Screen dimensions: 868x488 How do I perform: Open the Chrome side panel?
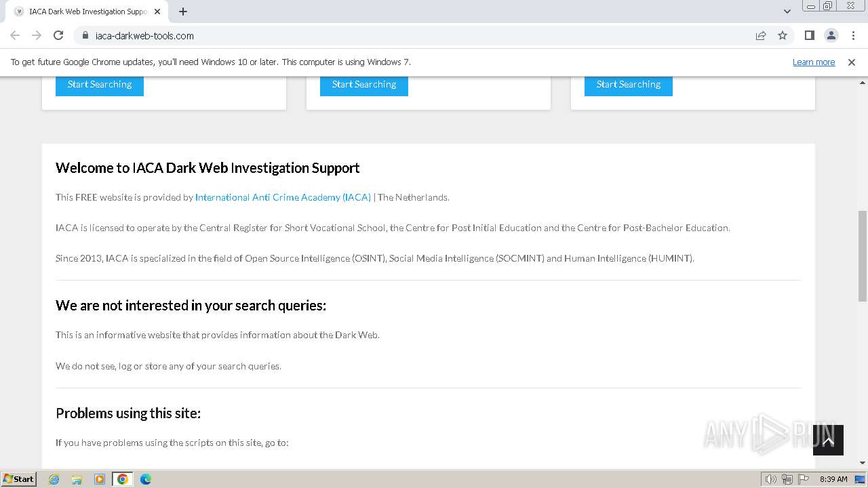point(810,35)
